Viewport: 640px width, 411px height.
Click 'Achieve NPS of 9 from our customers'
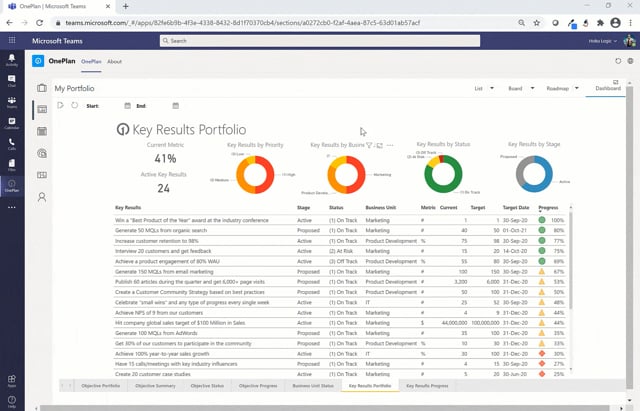(159, 313)
